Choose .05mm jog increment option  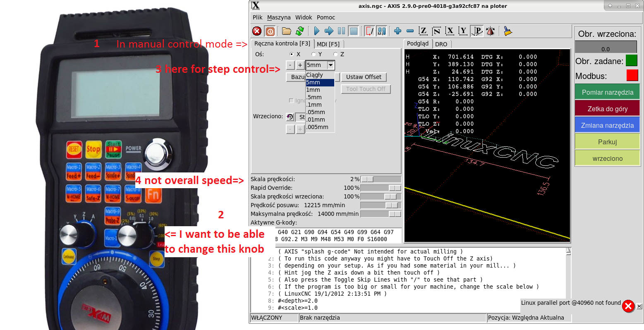tap(320, 112)
